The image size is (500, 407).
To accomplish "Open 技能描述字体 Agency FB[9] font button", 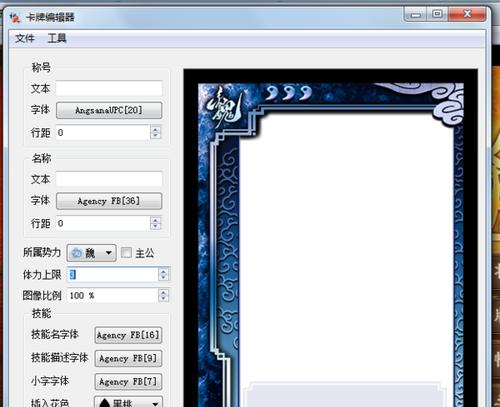I will click(x=128, y=358).
